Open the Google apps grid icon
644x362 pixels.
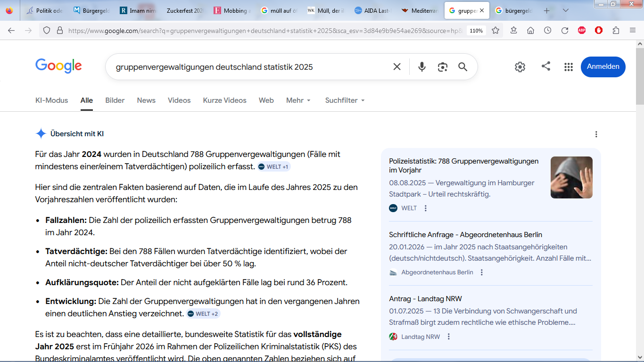[569, 67]
